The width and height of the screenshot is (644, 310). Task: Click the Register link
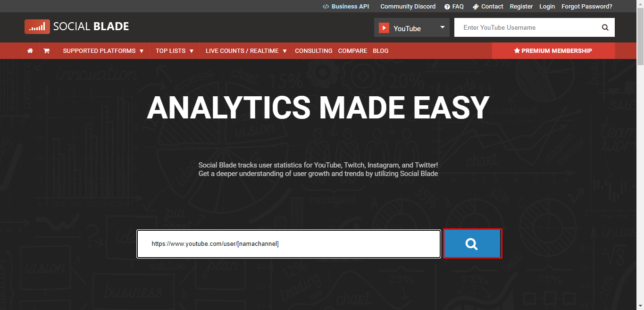pos(521,7)
